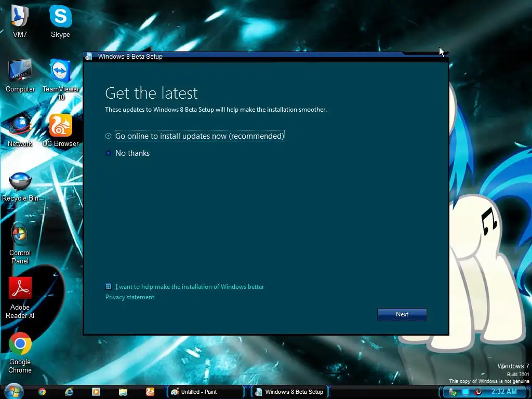Click the red circular tray icon
This screenshot has height=399, width=532.
click(x=478, y=392)
